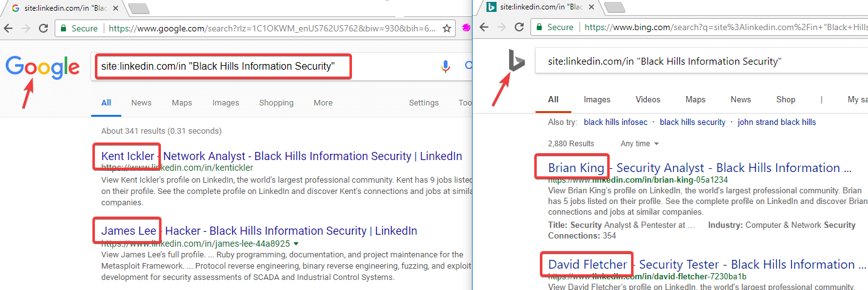This screenshot has height=290, width=868.
Task: Switch to Bing Videos tab
Action: click(647, 99)
